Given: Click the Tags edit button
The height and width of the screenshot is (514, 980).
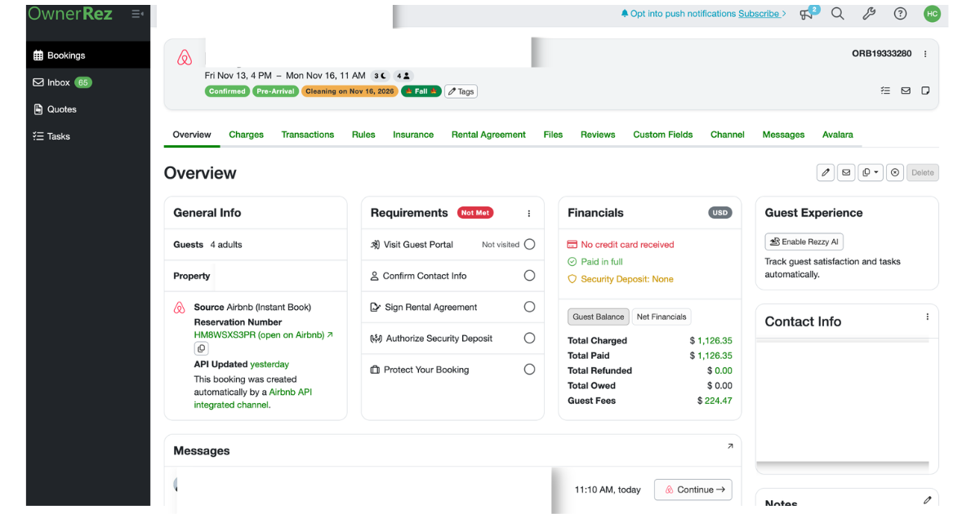Looking at the screenshot, I should pyautogui.click(x=461, y=91).
